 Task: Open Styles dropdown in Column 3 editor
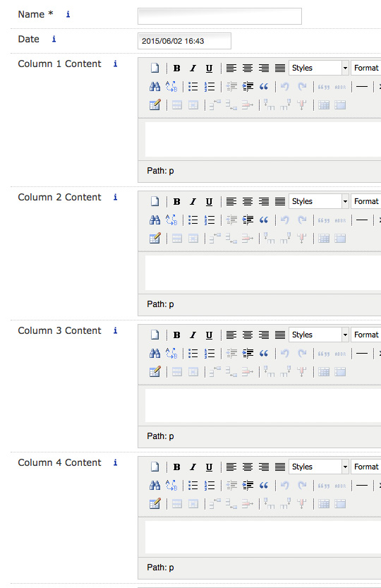click(x=319, y=335)
